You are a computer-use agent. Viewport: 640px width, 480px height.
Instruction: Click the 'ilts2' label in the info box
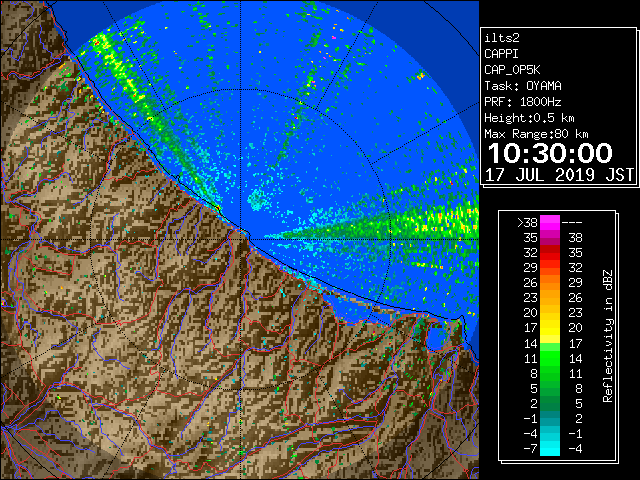[502, 38]
